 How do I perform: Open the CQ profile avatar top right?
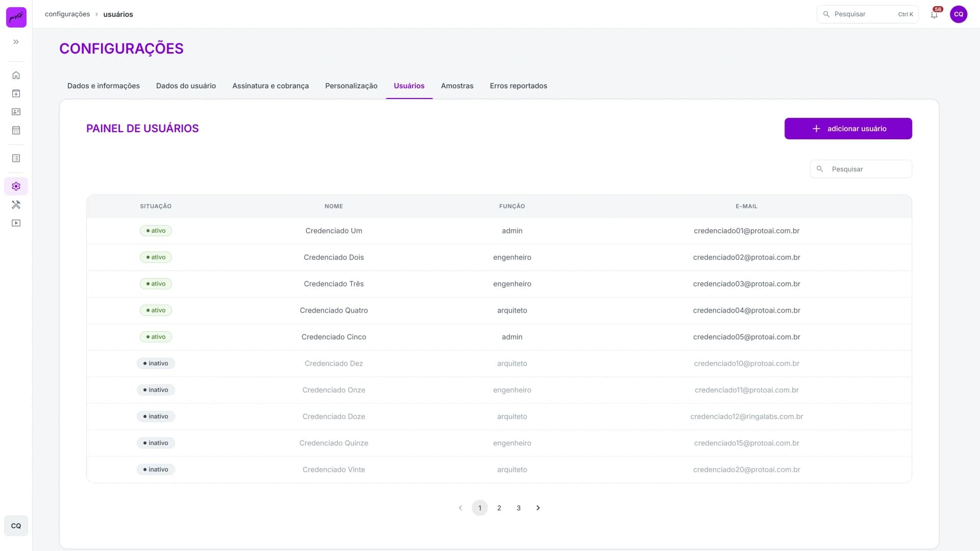pos(958,14)
